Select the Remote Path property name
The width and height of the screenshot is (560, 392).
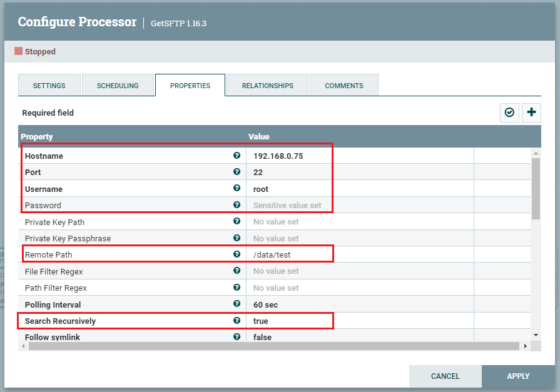49,254
